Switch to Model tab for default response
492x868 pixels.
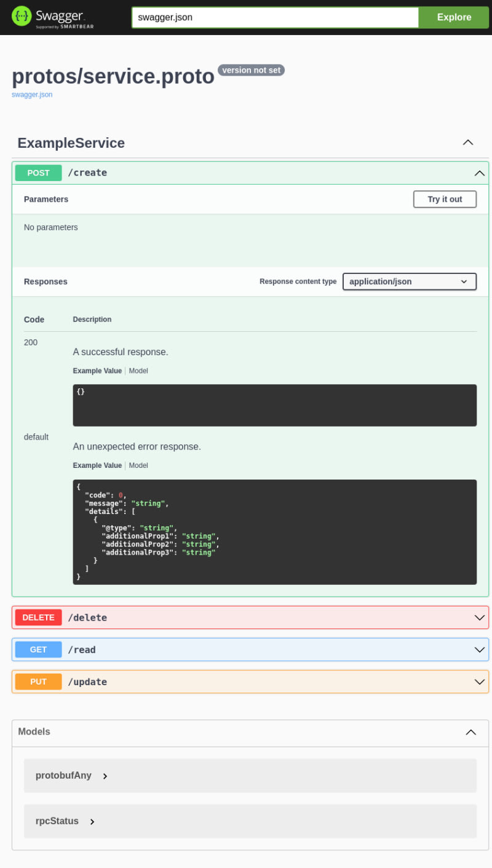coord(138,466)
